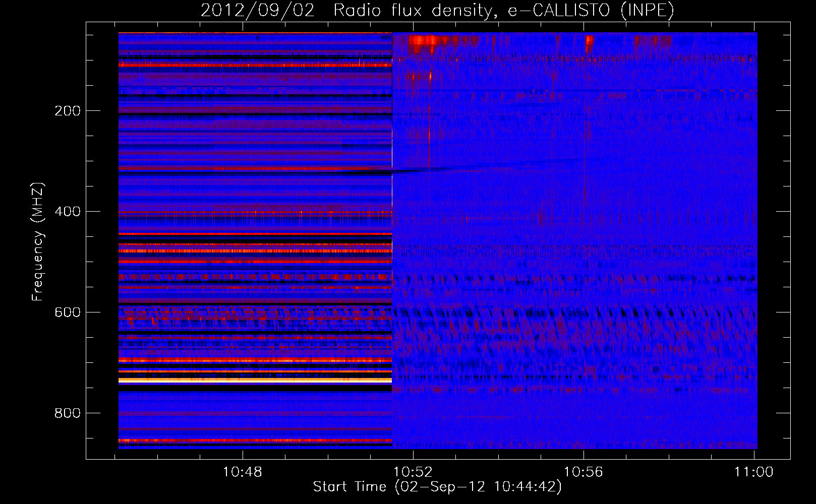816x504 pixels.
Task: Click the plot title '2012/09/02 Radio flux density, e-CALLISTO (INPE)'
Action: pos(437,10)
